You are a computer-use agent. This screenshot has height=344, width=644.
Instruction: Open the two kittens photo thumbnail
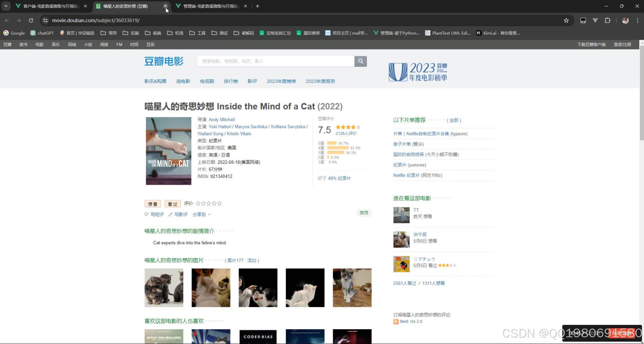(164, 288)
